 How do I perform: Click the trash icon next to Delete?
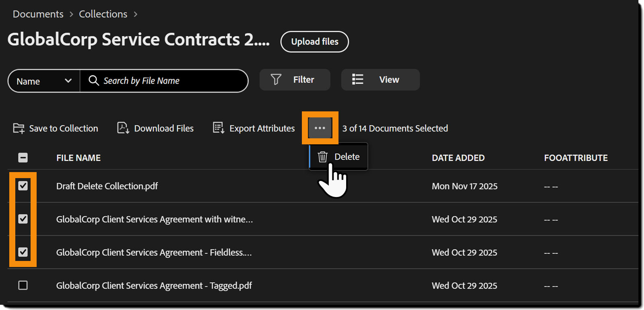point(322,156)
